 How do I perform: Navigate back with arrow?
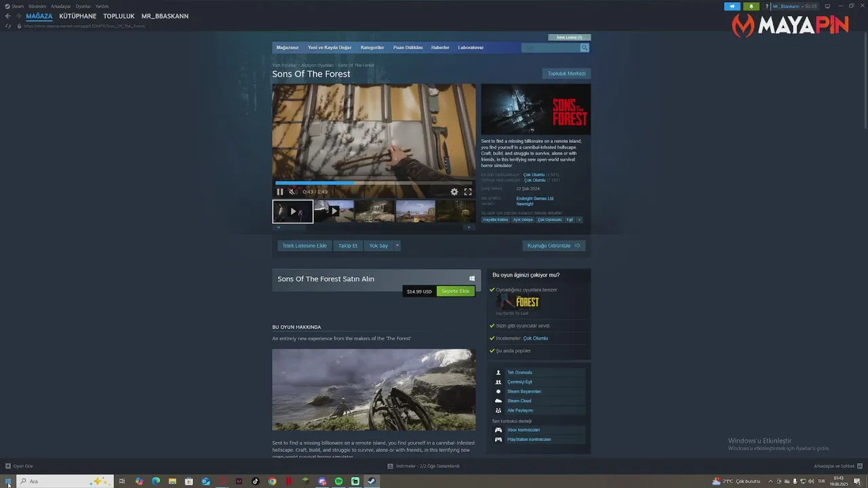point(8,16)
